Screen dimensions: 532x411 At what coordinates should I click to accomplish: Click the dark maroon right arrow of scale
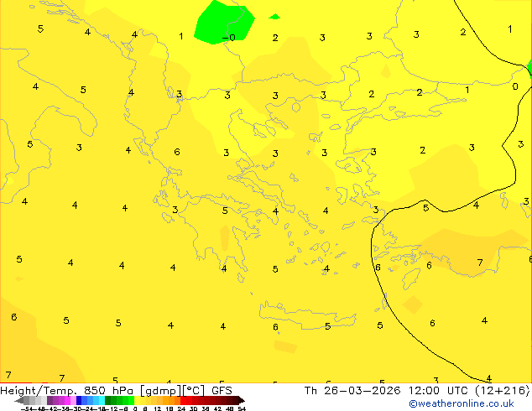point(242,400)
